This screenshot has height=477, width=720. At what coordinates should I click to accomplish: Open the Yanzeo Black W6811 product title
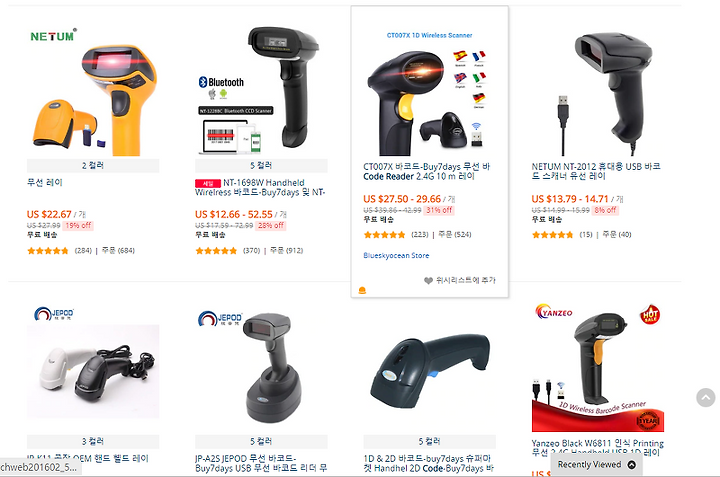[x=597, y=448]
